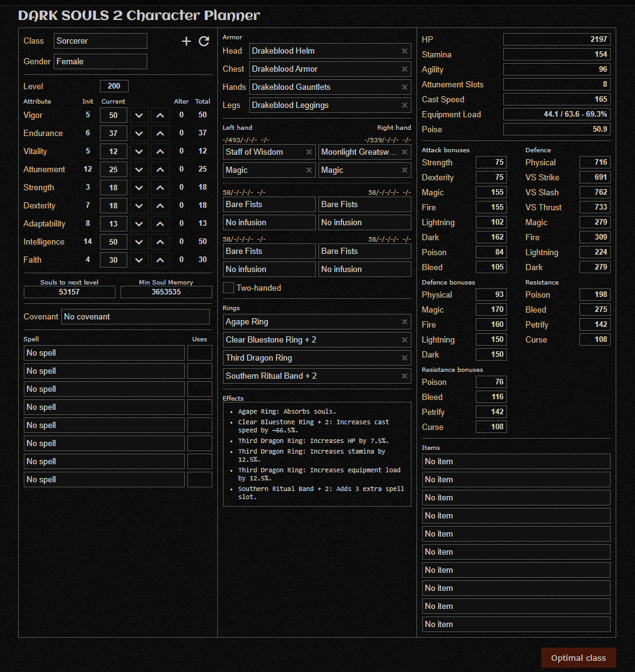Decrease Strength with the down chevron

pyautogui.click(x=139, y=187)
